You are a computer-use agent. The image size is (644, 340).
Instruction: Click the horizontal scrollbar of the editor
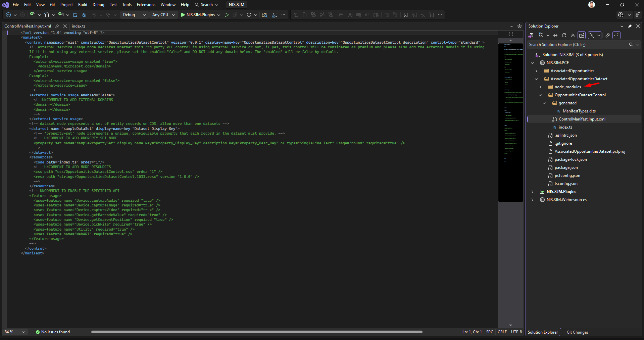pos(257,332)
